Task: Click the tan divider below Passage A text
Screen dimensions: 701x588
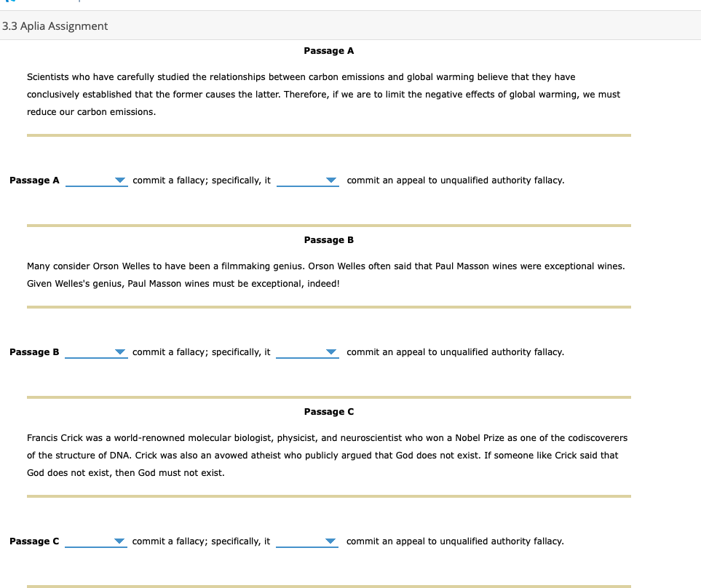Action: click(x=329, y=134)
